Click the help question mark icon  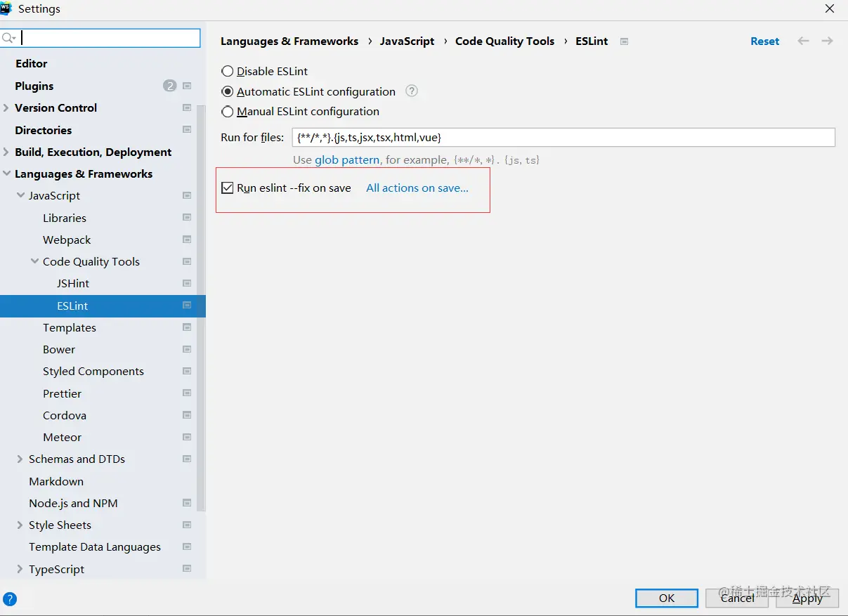click(10, 599)
